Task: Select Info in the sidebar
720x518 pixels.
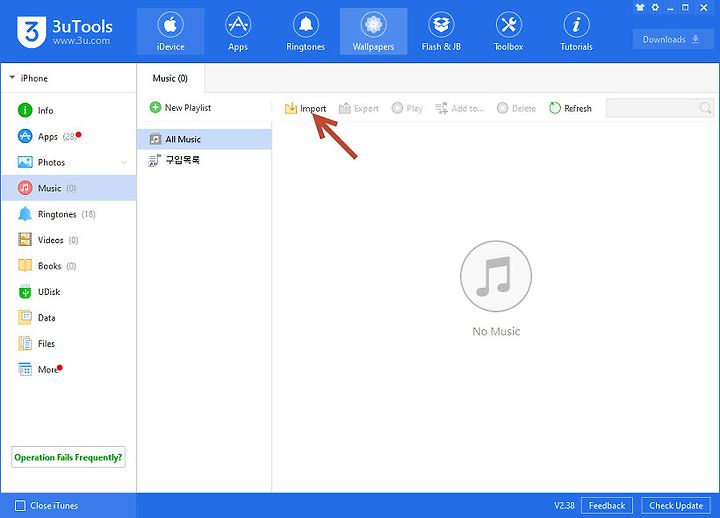Action: [x=69, y=111]
